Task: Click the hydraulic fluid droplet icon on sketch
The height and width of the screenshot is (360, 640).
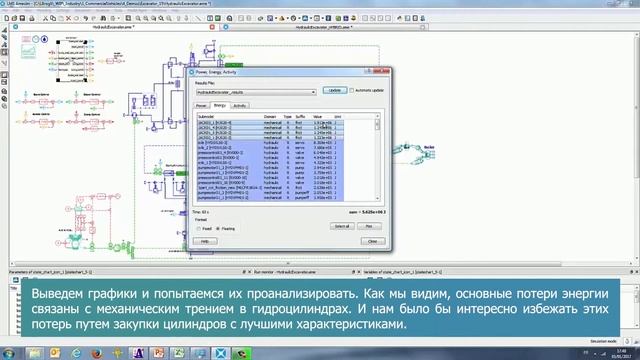Action: [x=44, y=39]
